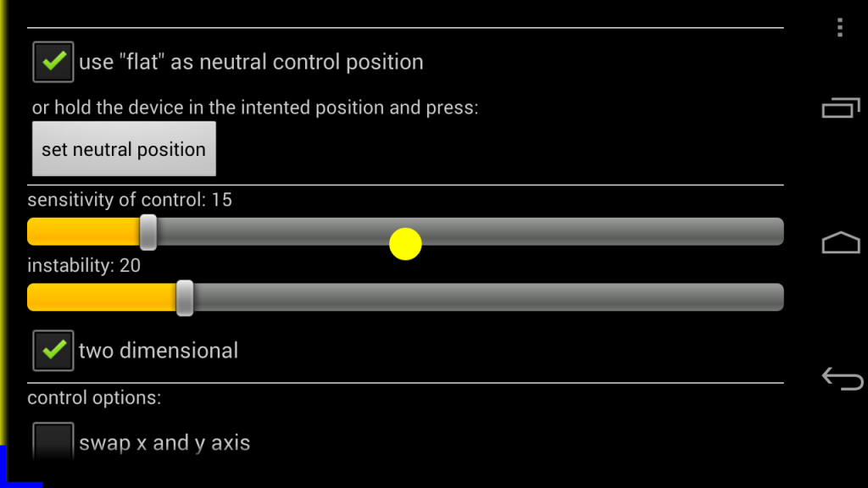This screenshot has width=868, height=488.
Task: Click the instability slider handle
Action: (x=185, y=297)
